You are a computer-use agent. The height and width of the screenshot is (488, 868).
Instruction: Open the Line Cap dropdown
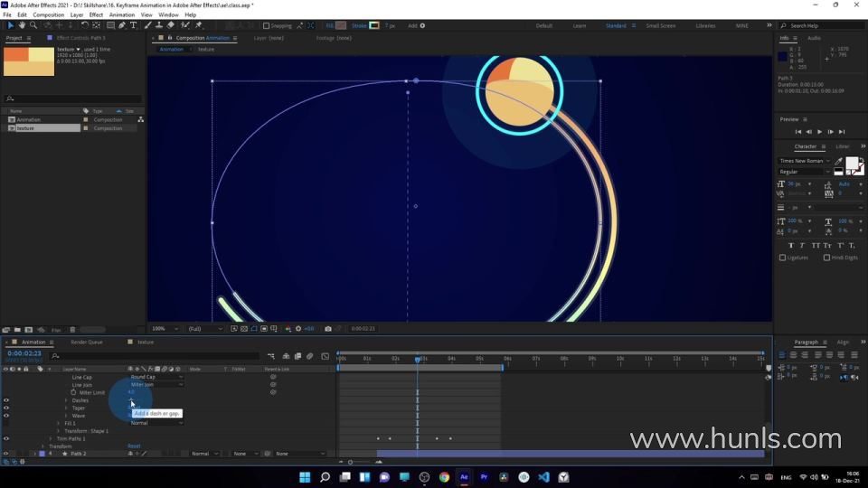pyautogui.click(x=156, y=377)
